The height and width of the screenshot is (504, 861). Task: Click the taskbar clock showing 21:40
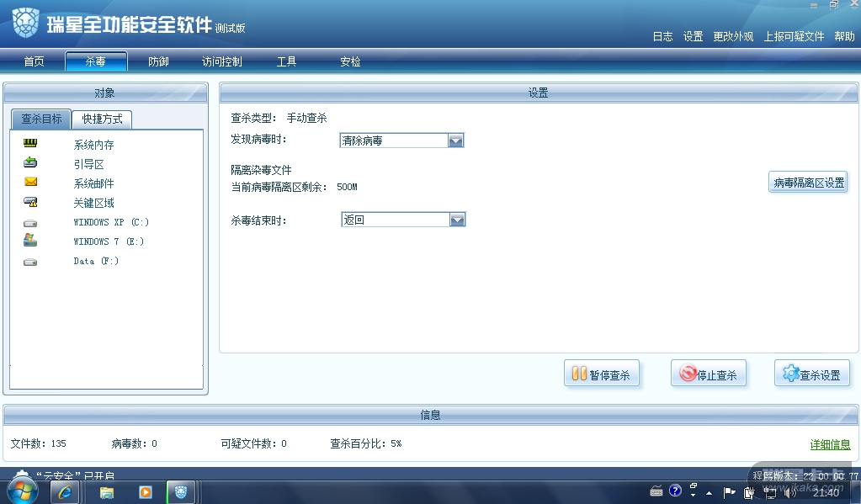tap(826, 493)
